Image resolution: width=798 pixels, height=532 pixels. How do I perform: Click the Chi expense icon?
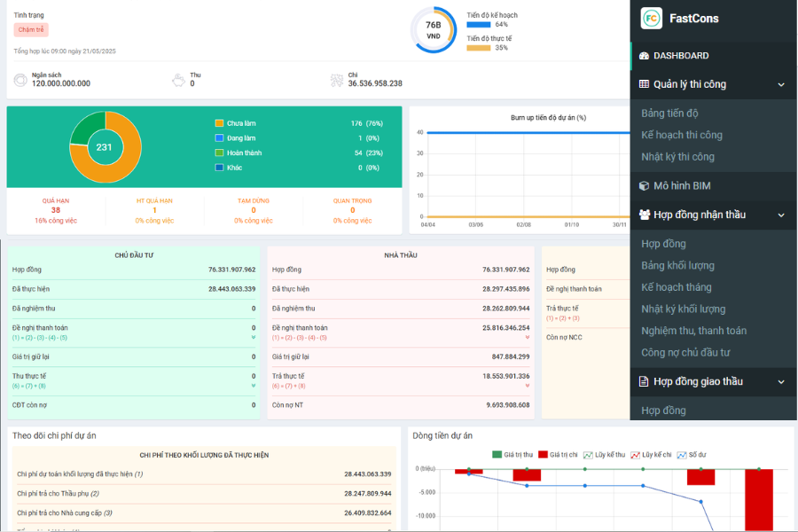336,80
